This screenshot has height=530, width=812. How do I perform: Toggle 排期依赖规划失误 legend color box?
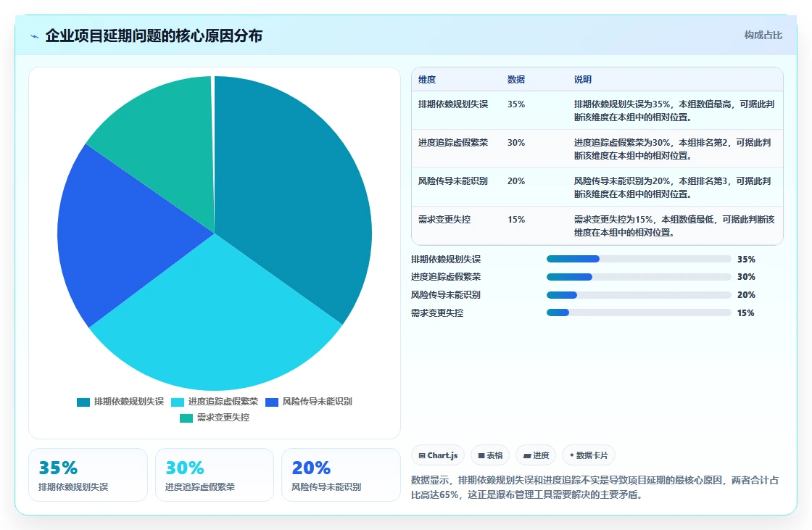pos(83,402)
